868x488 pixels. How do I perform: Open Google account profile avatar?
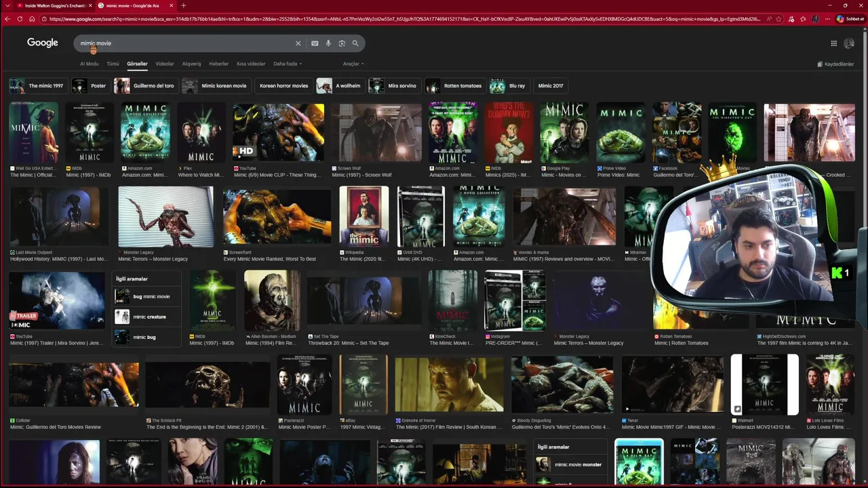[x=849, y=43]
